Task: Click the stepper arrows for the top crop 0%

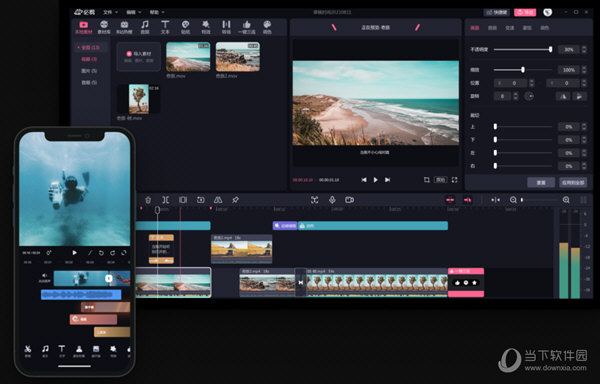Action: (584, 127)
